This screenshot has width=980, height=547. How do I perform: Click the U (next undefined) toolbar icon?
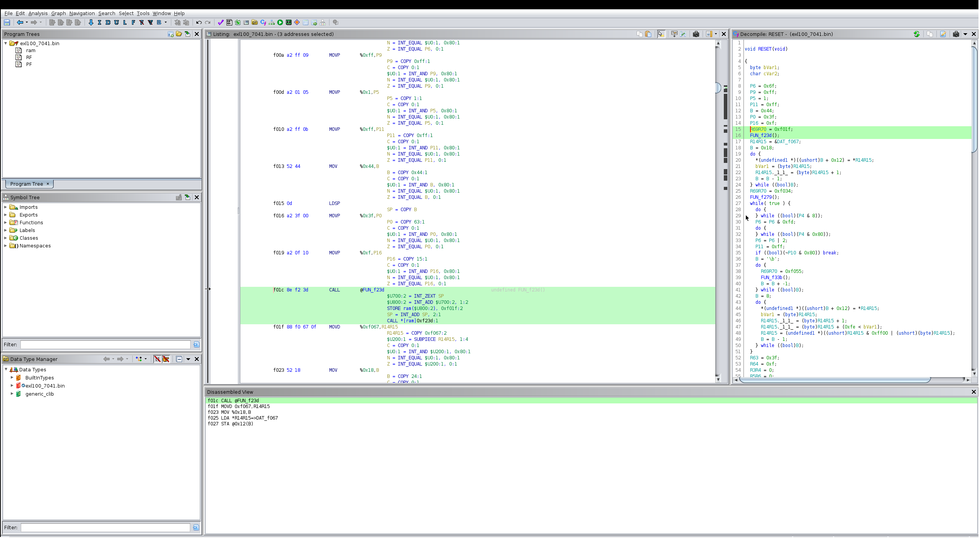(x=117, y=22)
